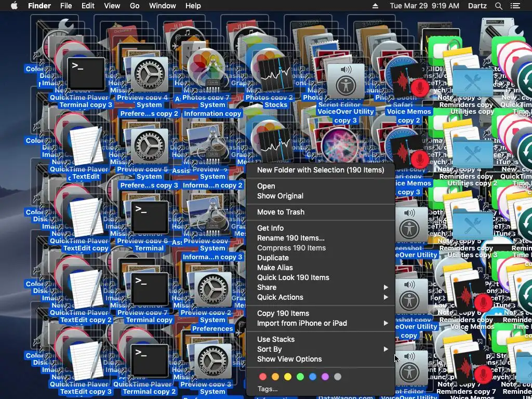
Task: Expand the Quick Actions submenu
Action: point(321,297)
